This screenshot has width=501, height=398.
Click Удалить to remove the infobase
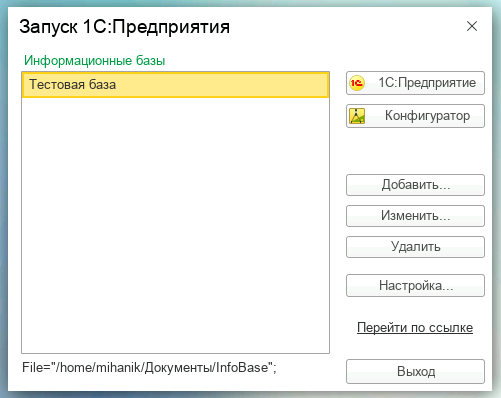[415, 247]
